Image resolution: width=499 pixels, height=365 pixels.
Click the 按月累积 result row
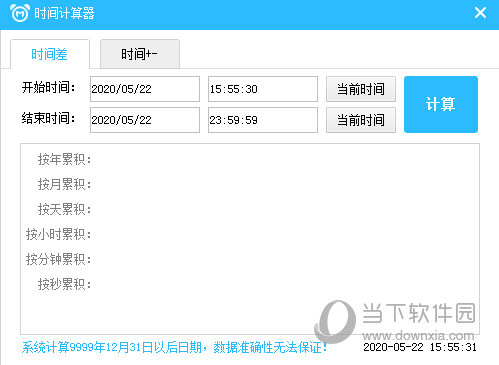tap(64, 184)
